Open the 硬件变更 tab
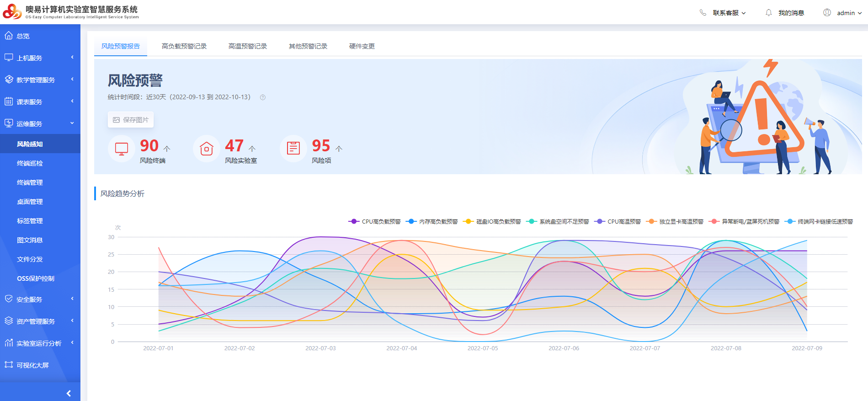The image size is (868, 401). coord(362,46)
